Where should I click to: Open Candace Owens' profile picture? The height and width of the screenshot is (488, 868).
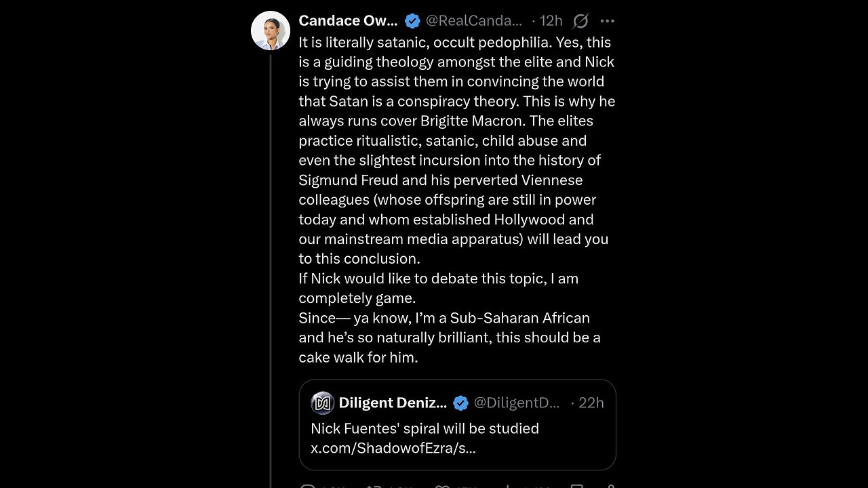pyautogui.click(x=271, y=30)
